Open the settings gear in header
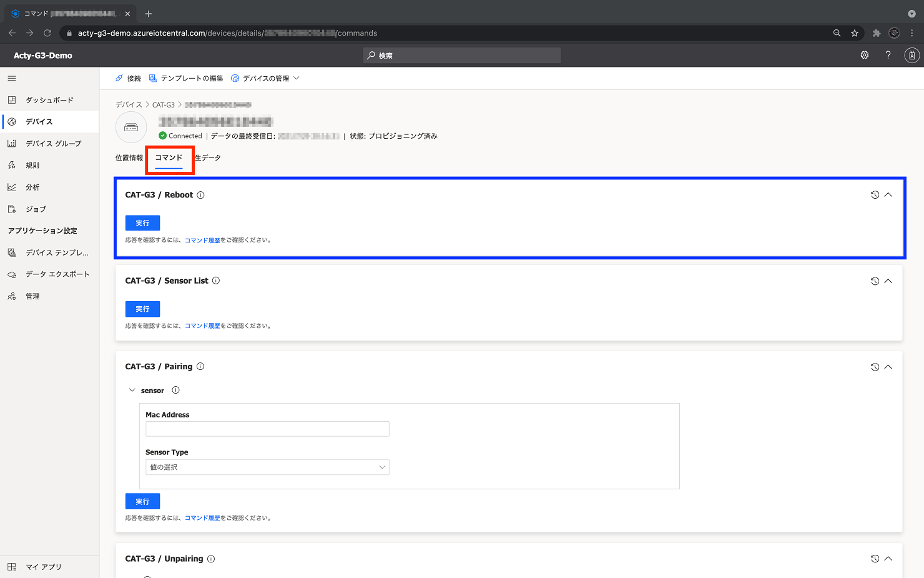This screenshot has height=578, width=924. pyautogui.click(x=865, y=55)
